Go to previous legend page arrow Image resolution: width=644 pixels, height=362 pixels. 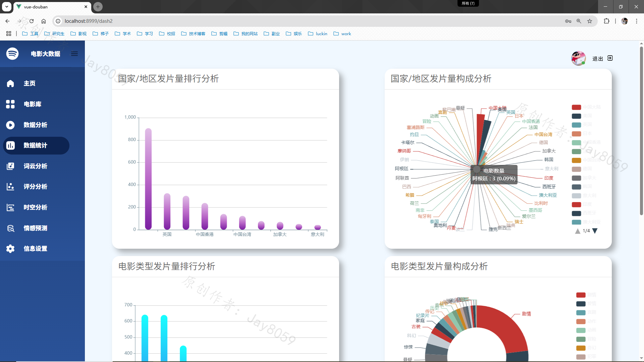[x=578, y=231]
